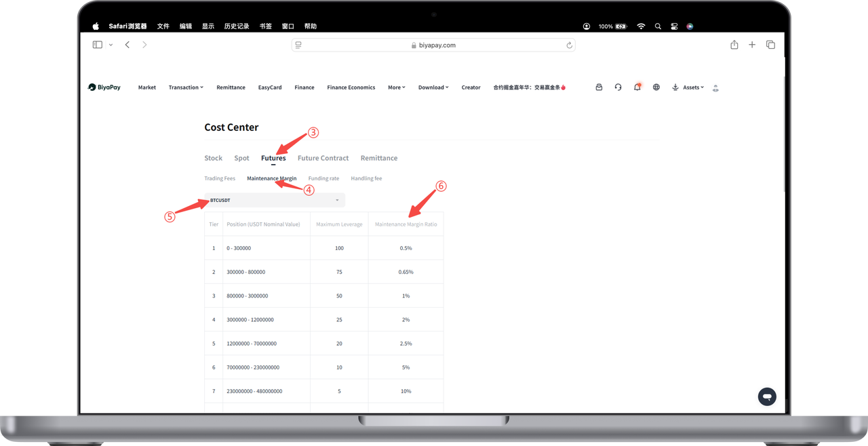Expand the Download menu
Viewport: 868px width, 446px height.
[433, 87]
